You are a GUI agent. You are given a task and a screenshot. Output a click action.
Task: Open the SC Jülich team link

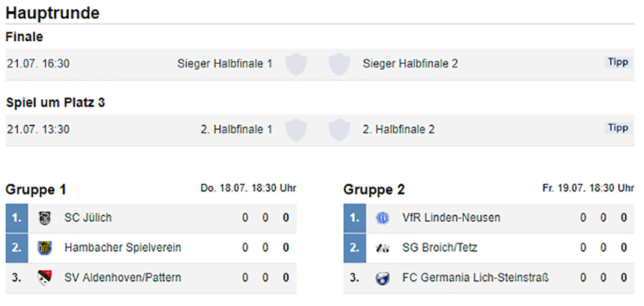[88, 218]
